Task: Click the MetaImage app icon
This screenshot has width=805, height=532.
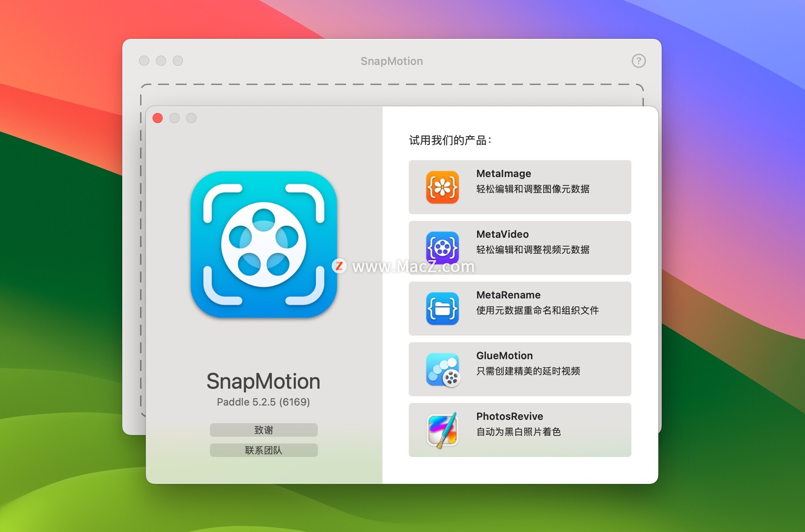Action: pos(442,187)
